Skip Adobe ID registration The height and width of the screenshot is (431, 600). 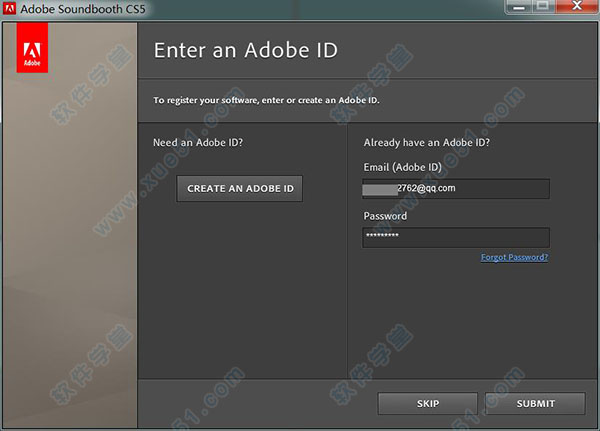[x=428, y=403]
